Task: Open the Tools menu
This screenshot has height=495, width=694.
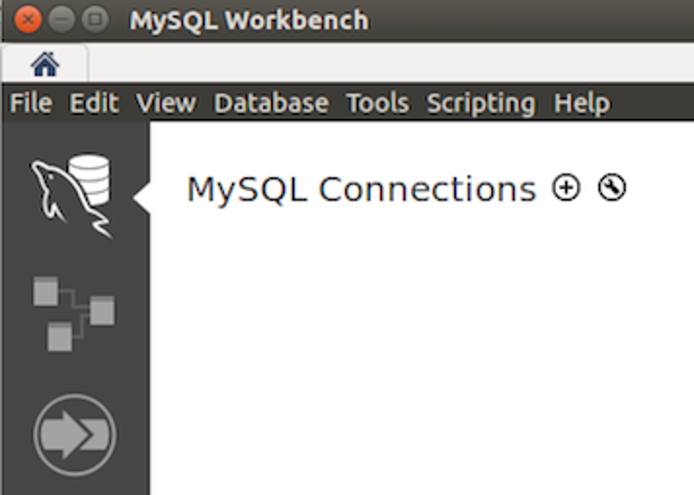Action: (x=377, y=103)
